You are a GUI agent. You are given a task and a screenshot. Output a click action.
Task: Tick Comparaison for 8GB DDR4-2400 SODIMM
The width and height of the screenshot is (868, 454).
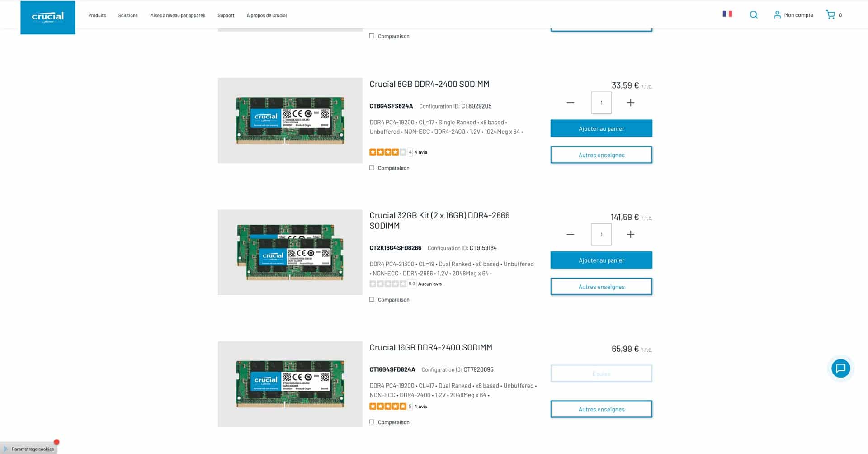pos(372,168)
